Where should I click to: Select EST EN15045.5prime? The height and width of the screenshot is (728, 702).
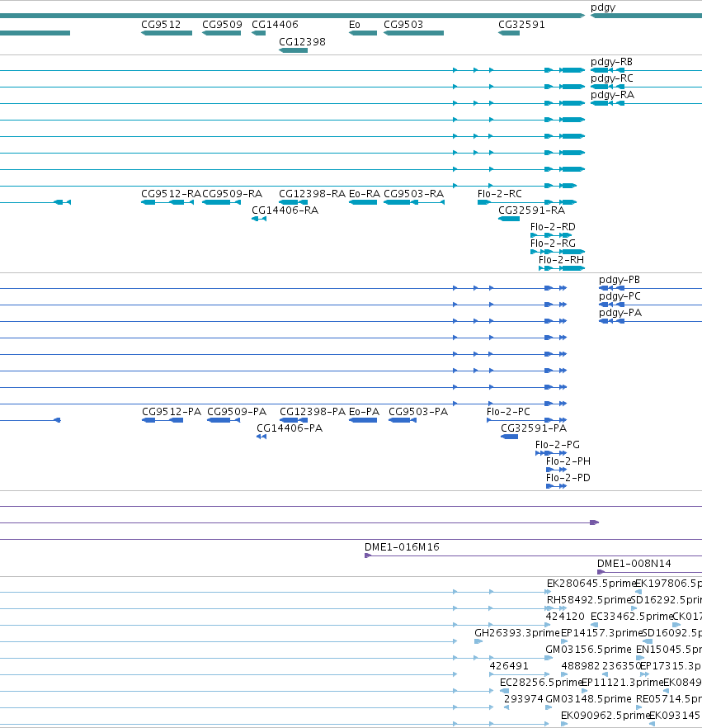[640, 658]
